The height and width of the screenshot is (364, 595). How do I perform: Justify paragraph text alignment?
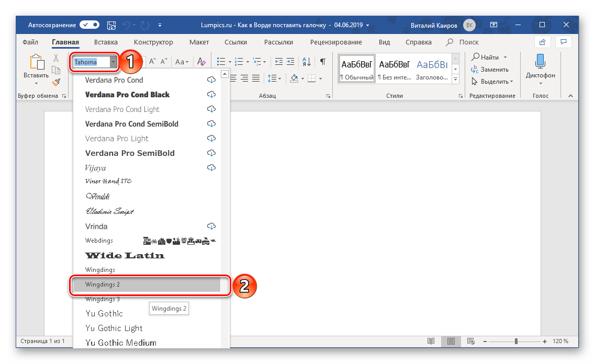tap(256, 78)
